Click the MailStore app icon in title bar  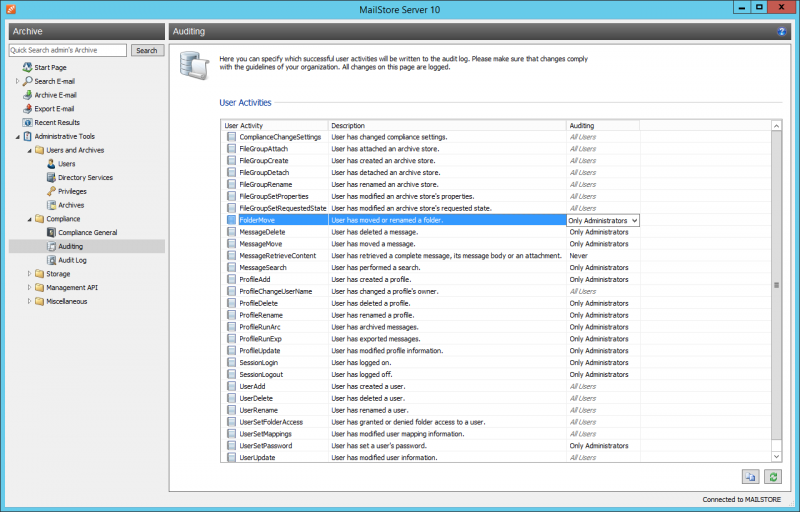11,9
